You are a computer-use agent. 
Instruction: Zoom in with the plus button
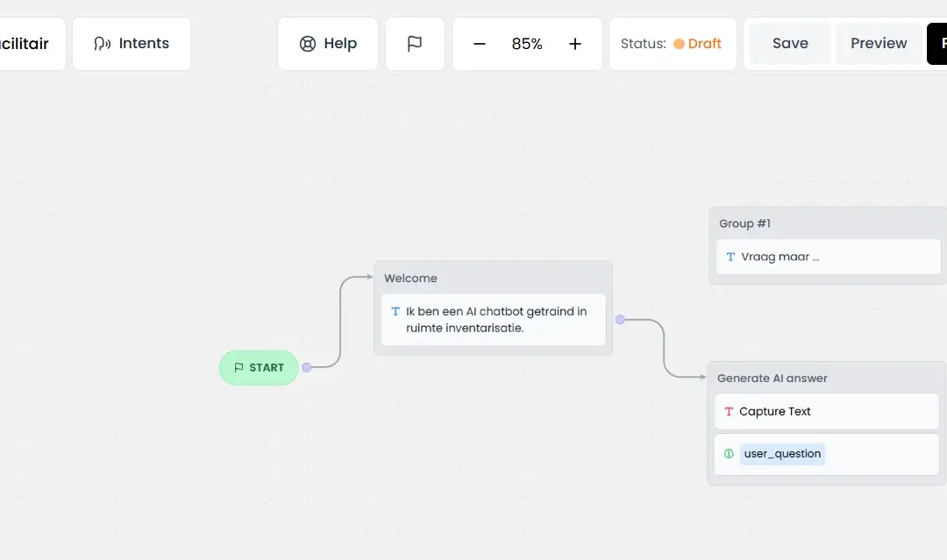coord(575,44)
